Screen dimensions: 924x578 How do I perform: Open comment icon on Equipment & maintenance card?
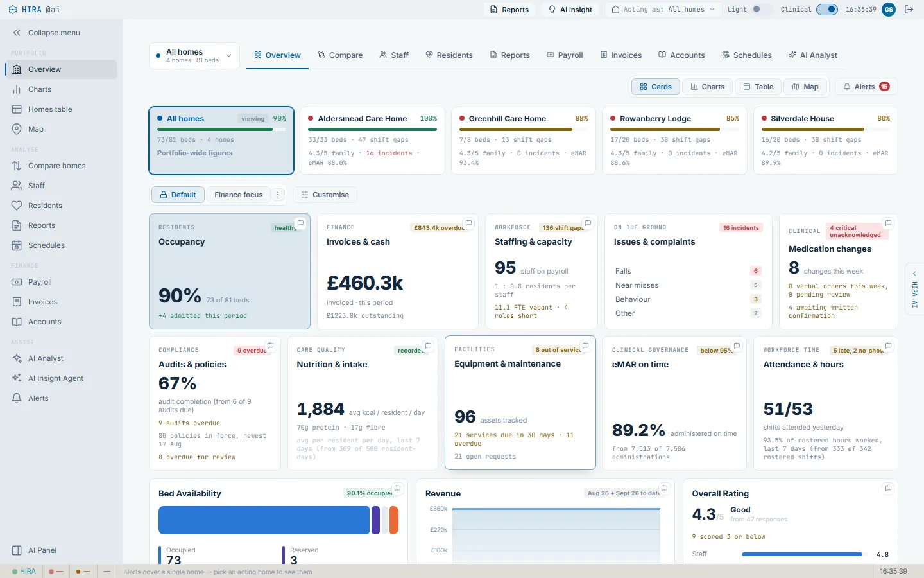click(585, 346)
